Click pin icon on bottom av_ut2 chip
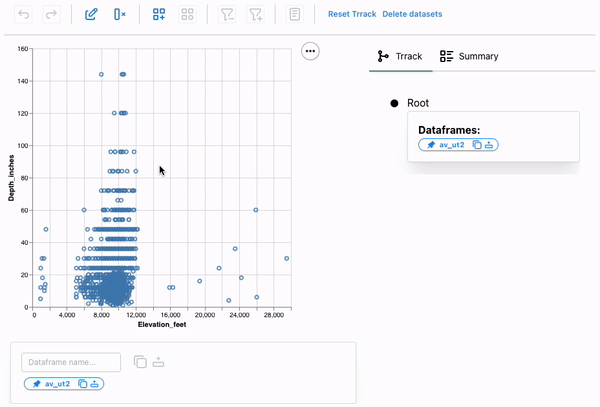Screen dimensions: 600x407 pos(37,384)
